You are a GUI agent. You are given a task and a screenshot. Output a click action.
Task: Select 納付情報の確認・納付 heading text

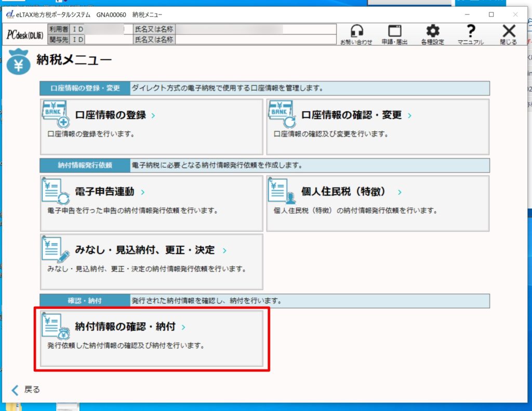pos(125,327)
